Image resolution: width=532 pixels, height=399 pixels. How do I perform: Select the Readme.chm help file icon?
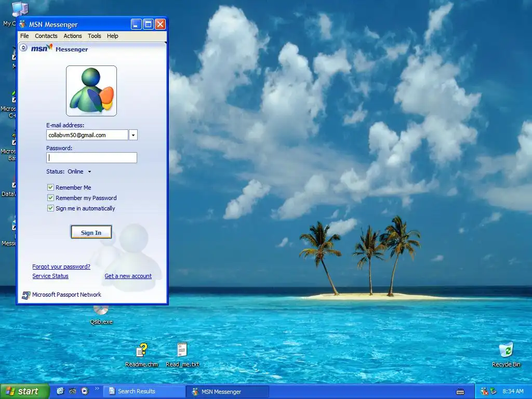point(141,355)
